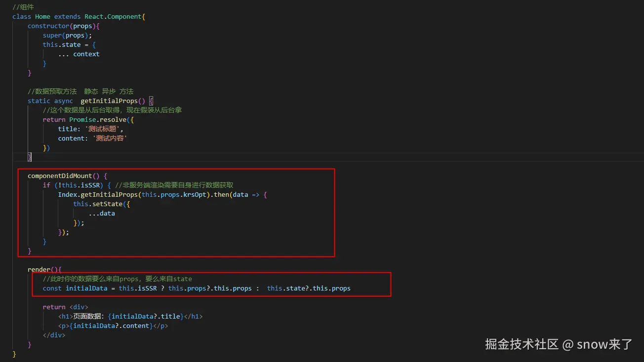644x362 pixels.
Task: Click the return <div> line
Action: coord(65,307)
